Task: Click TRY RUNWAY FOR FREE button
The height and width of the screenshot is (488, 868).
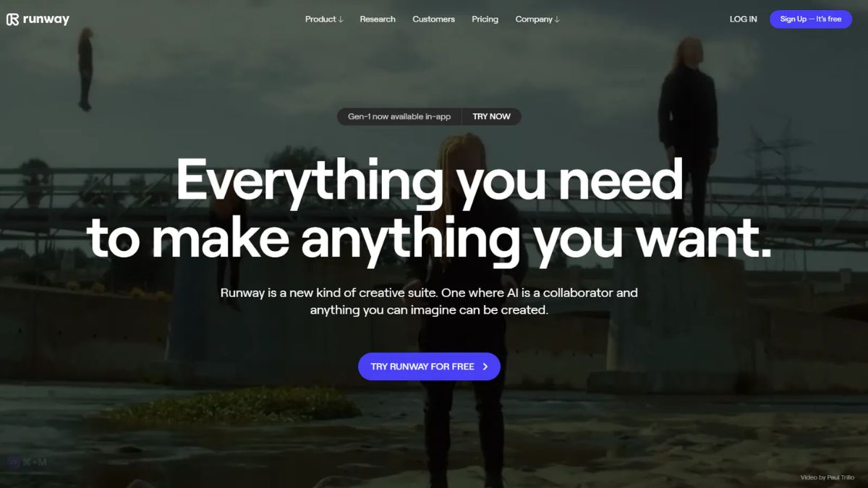Action: pos(429,367)
